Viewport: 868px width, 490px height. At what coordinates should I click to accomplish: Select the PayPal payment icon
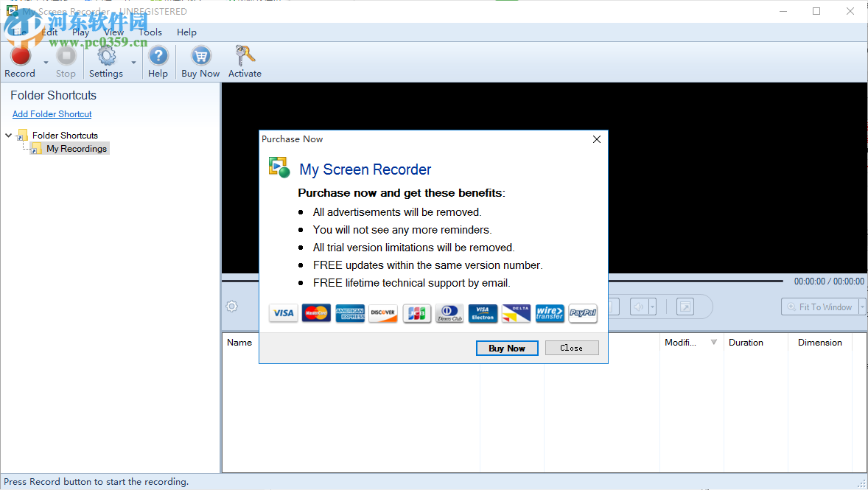pos(582,313)
